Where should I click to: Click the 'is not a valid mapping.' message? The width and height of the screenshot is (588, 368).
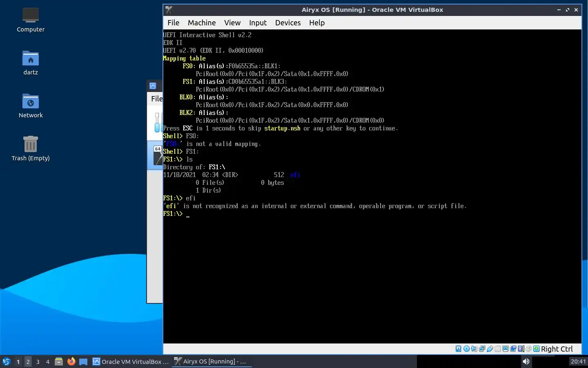tap(223, 144)
